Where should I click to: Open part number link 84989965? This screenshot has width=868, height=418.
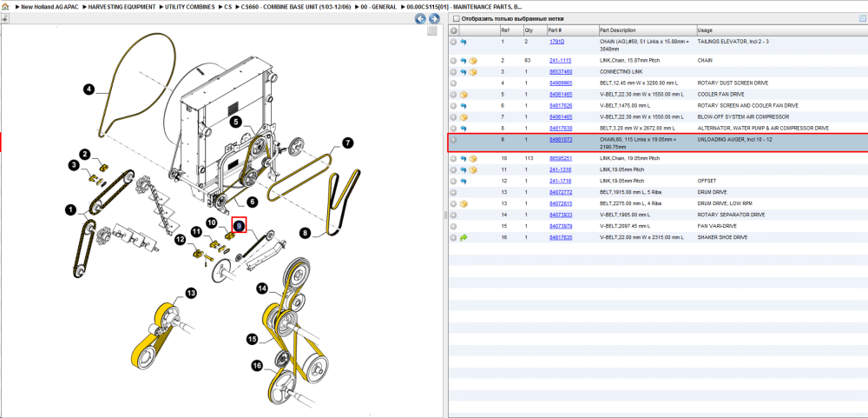coord(561,83)
